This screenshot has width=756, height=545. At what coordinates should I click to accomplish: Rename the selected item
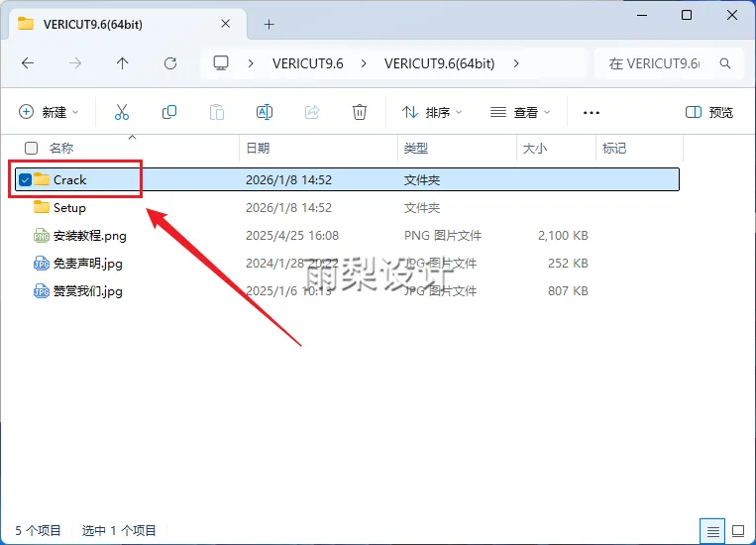click(x=265, y=112)
